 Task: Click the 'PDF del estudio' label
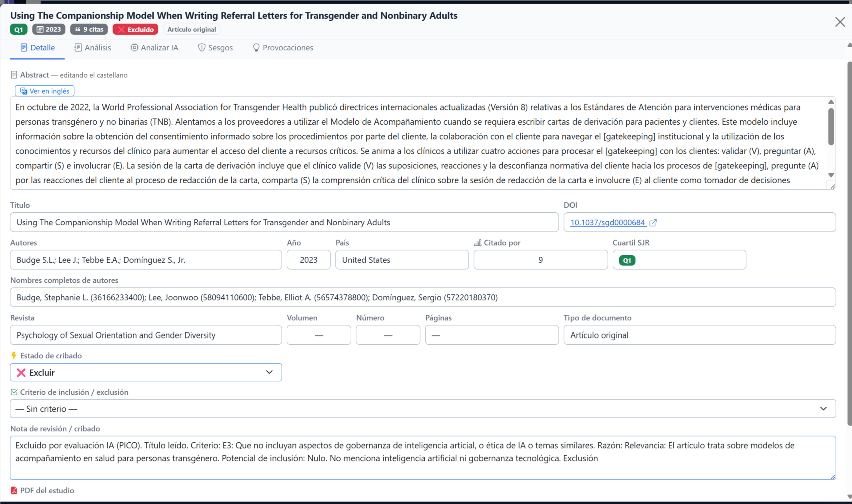[47, 490]
